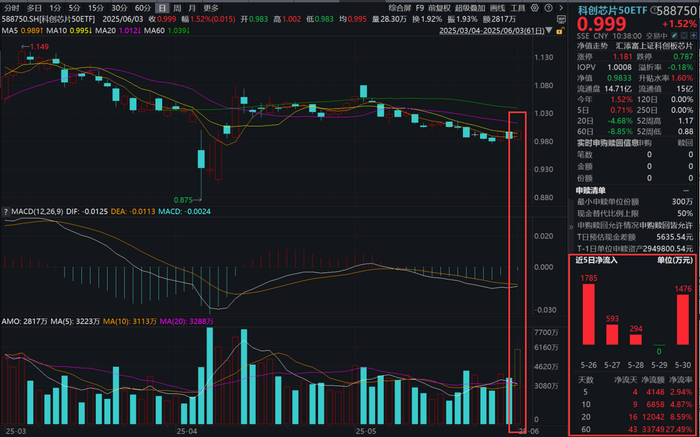Click the 60-day 净流额 value 33749

pos(652,429)
